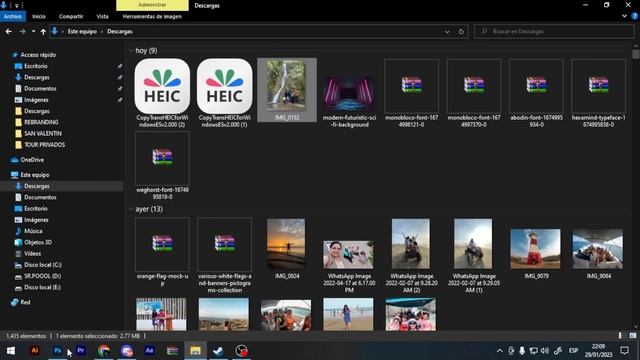
Task: Select various-white-flags archive file
Action: (224, 255)
